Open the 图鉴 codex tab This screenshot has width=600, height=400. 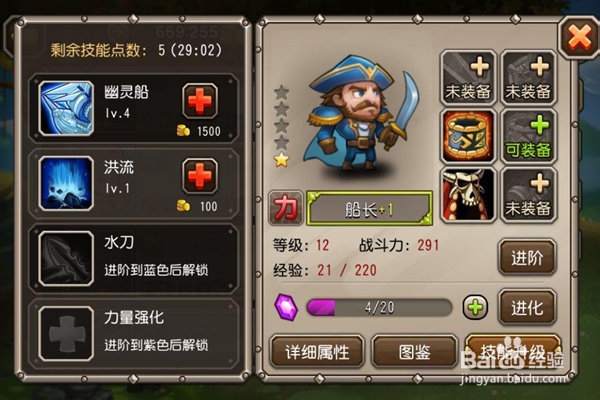coord(414,351)
